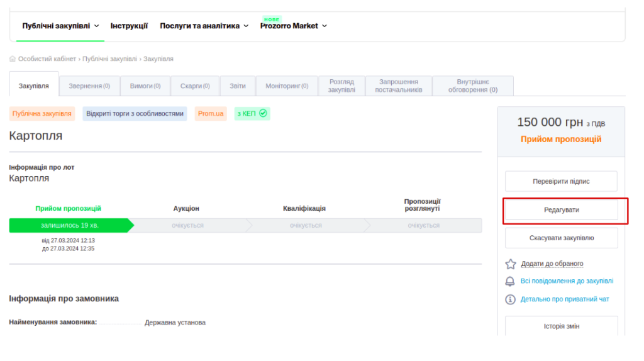
Task: Open the Вимоги tab
Action: (x=145, y=86)
